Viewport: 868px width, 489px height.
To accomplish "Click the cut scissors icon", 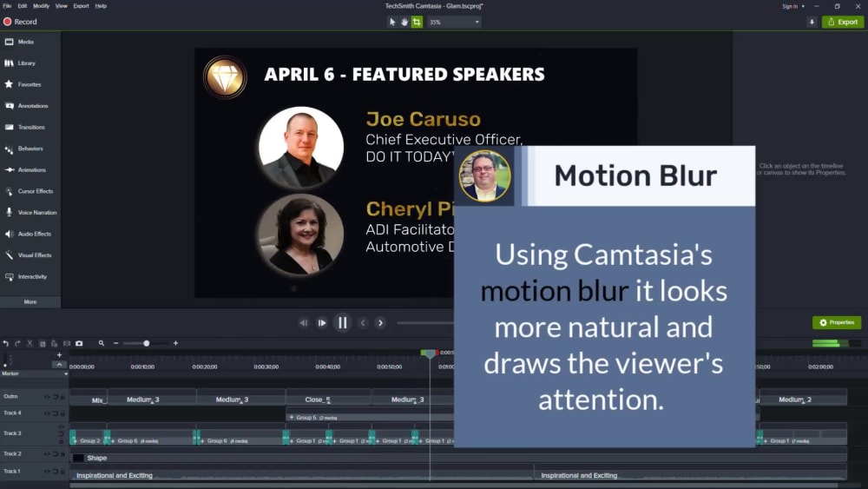I will (x=30, y=343).
